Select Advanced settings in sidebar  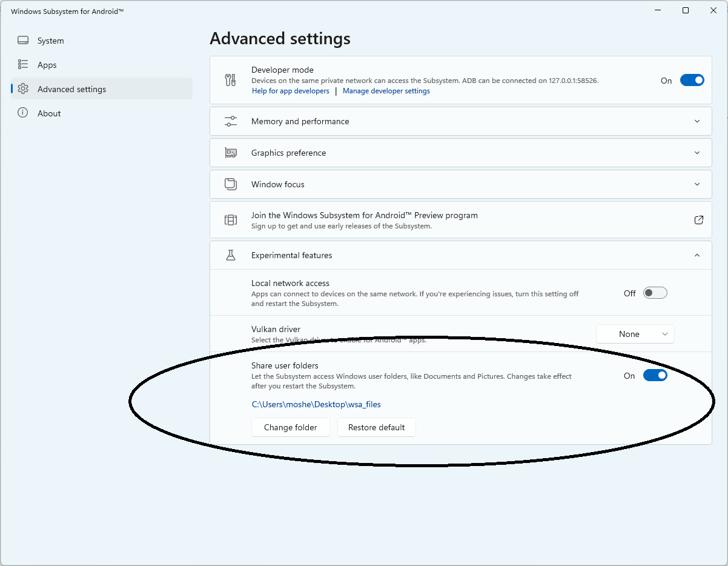pyautogui.click(x=102, y=89)
